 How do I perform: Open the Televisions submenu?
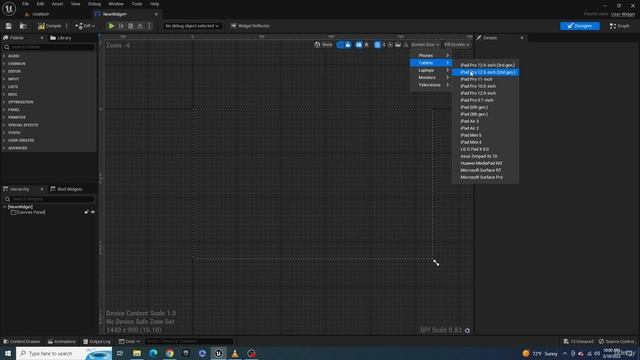pyautogui.click(x=431, y=85)
